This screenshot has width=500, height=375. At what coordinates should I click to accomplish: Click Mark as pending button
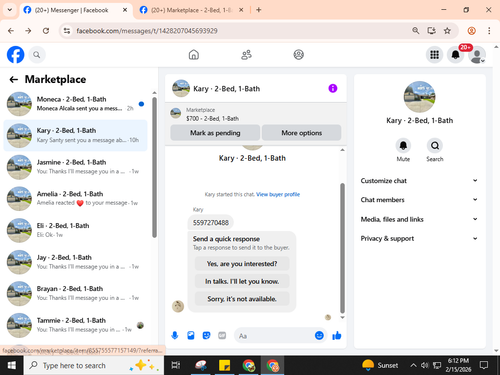215,133
